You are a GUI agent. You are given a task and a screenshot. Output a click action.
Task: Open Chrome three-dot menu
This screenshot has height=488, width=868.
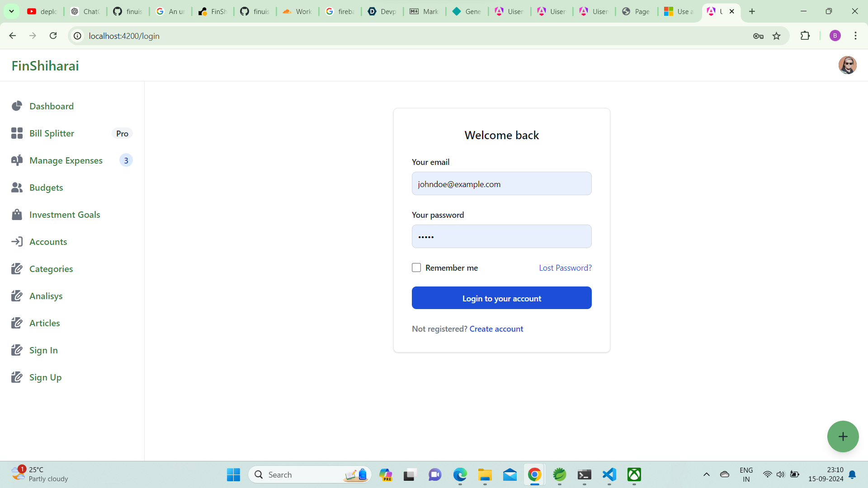[x=855, y=36]
